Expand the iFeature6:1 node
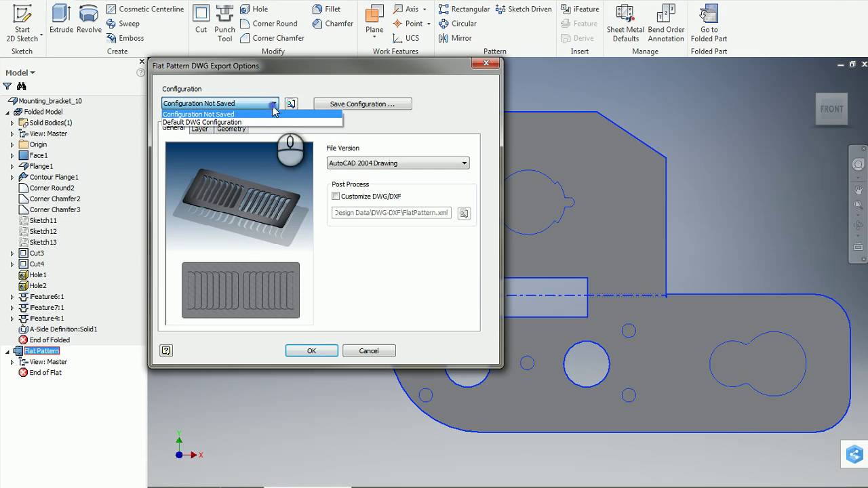This screenshot has width=868, height=488. [12, 296]
